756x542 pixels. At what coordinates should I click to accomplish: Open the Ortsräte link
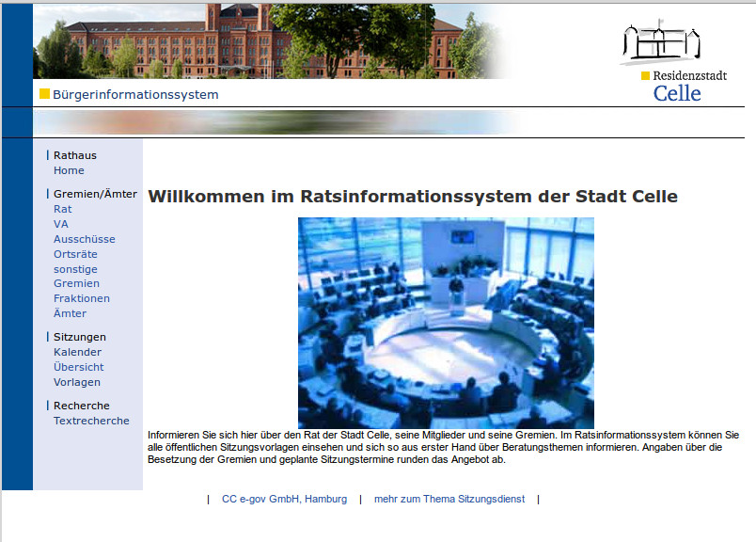75,254
